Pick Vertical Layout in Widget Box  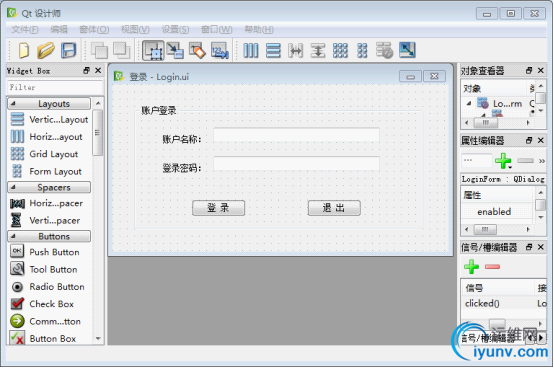(49, 119)
